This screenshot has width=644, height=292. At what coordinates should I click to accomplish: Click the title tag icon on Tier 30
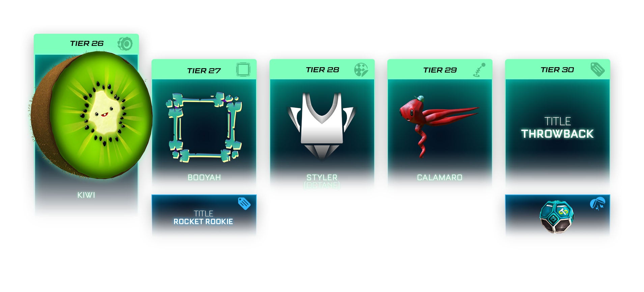[597, 69]
